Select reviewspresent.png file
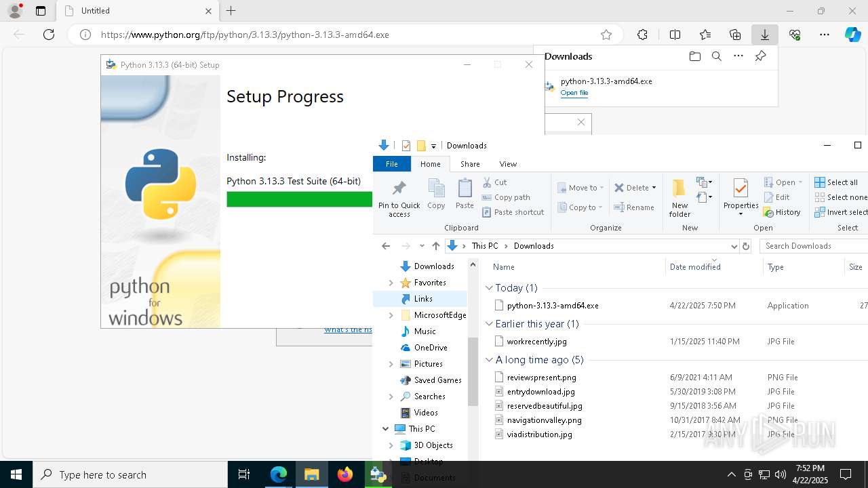 click(541, 378)
